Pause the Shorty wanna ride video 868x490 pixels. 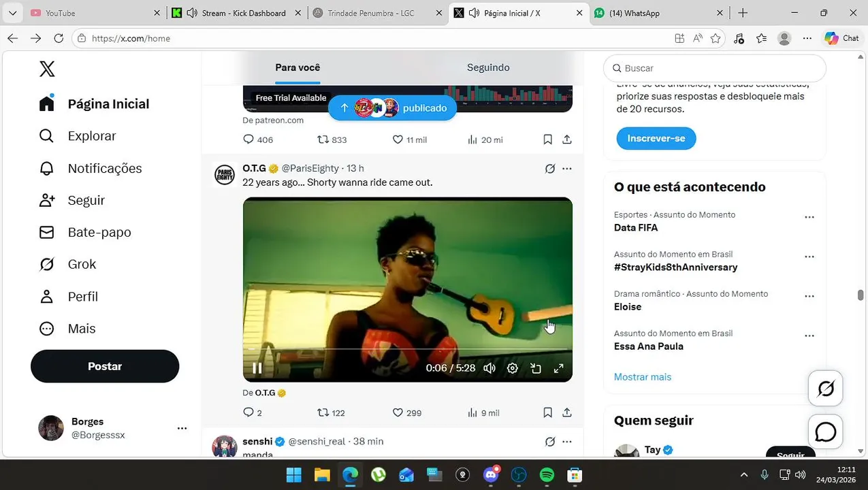(x=257, y=368)
